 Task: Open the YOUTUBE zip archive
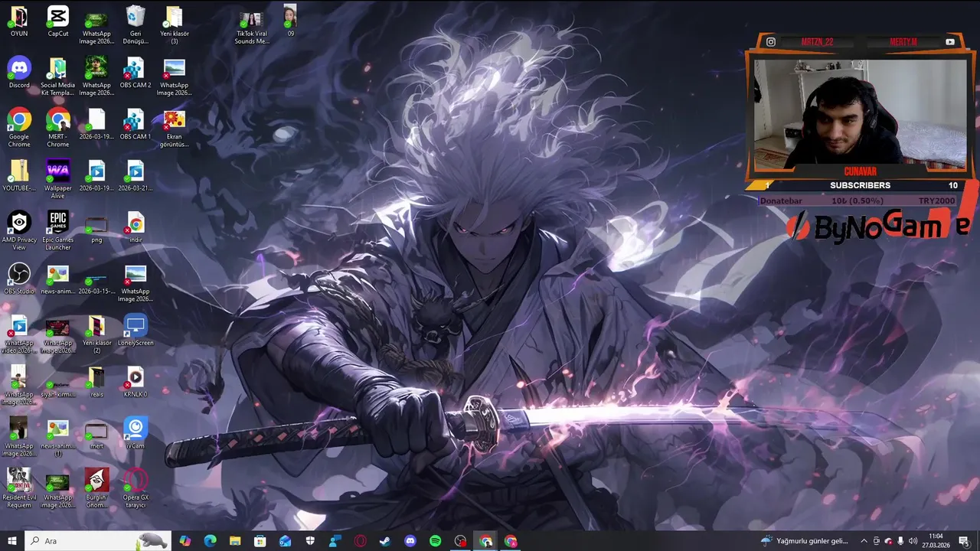pos(19,175)
